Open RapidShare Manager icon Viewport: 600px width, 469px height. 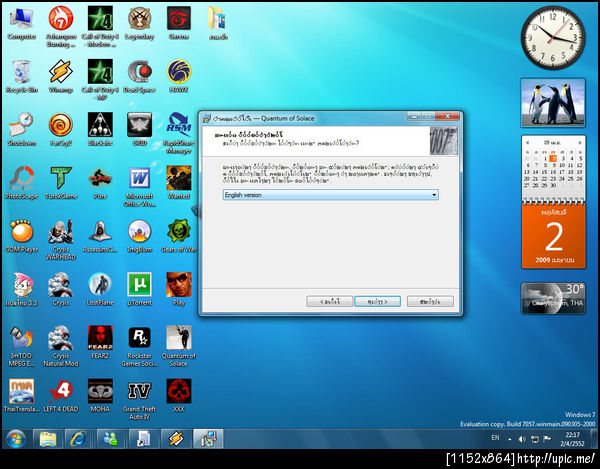tap(179, 133)
